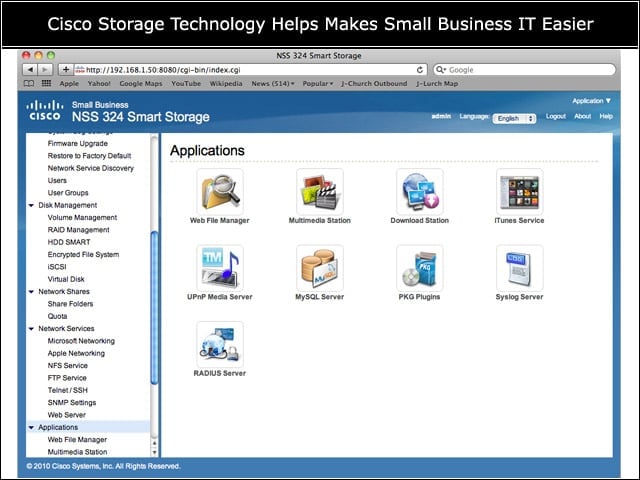Open the J-Church Outbound bookmark

point(374,83)
